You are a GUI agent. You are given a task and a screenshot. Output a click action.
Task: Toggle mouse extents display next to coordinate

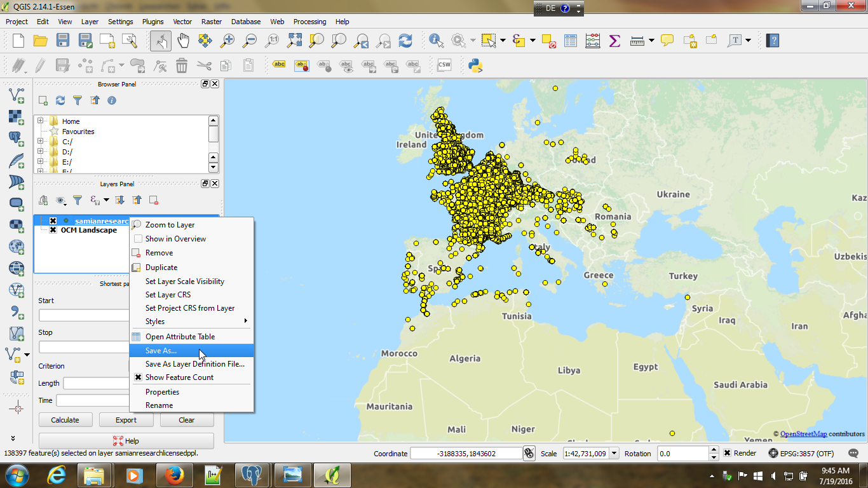529,453
